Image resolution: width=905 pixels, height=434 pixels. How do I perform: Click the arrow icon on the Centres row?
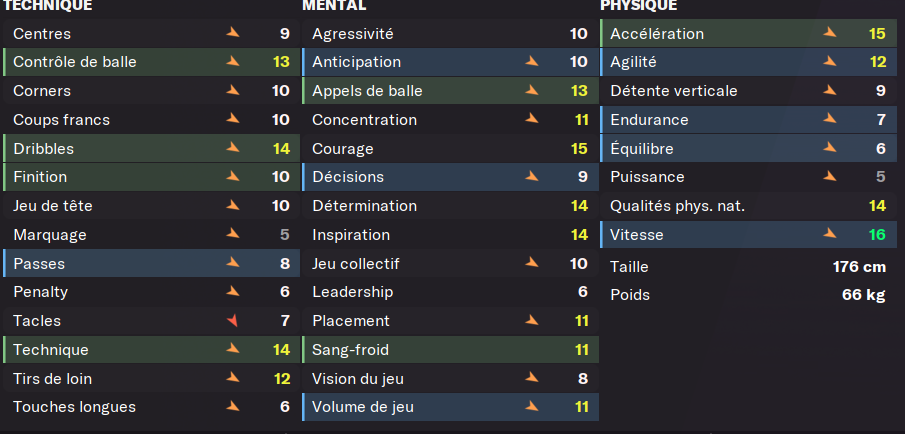pos(233,32)
